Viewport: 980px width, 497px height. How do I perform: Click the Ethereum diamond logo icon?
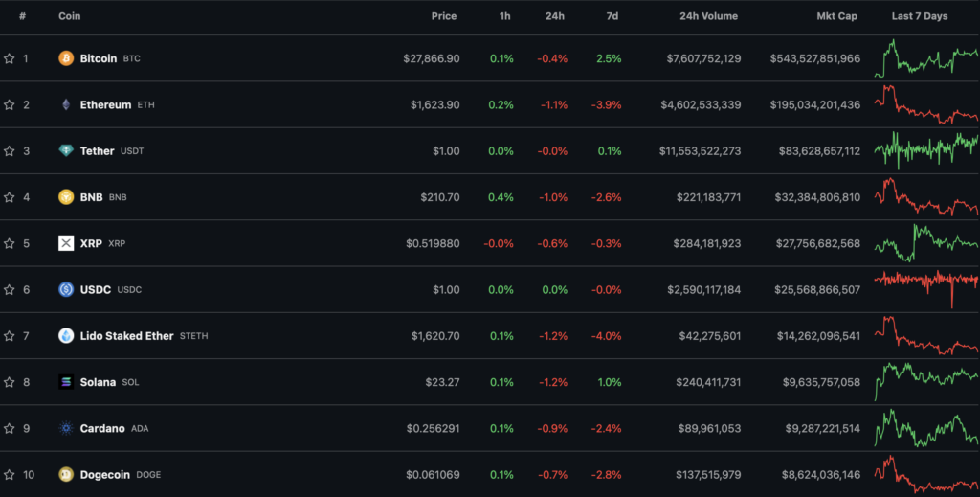(66, 104)
